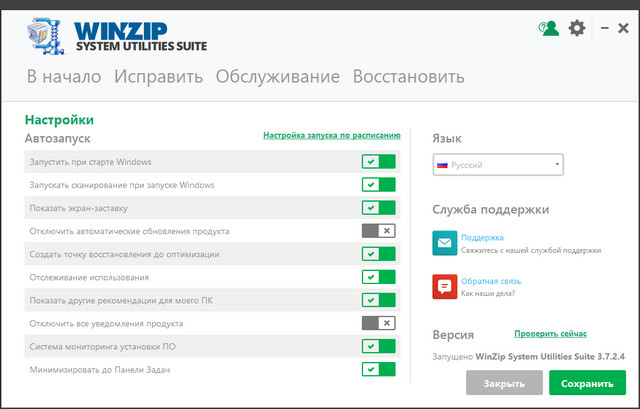Enable 'Отключить автоматические обновления продукта' switch

tap(379, 231)
